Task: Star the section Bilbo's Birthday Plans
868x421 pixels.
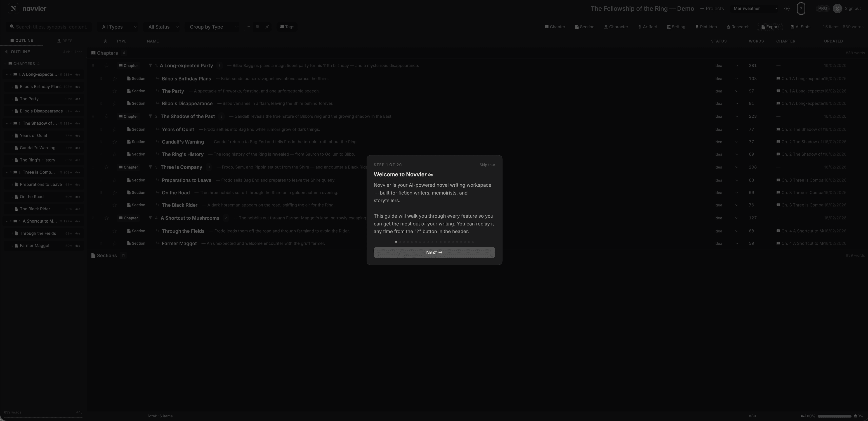Action: 115,78
